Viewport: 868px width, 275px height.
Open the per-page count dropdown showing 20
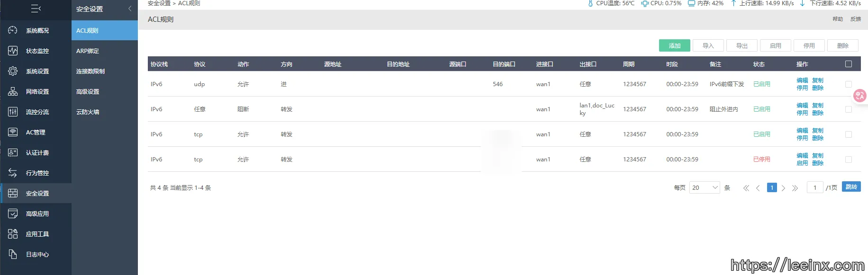[x=705, y=188]
